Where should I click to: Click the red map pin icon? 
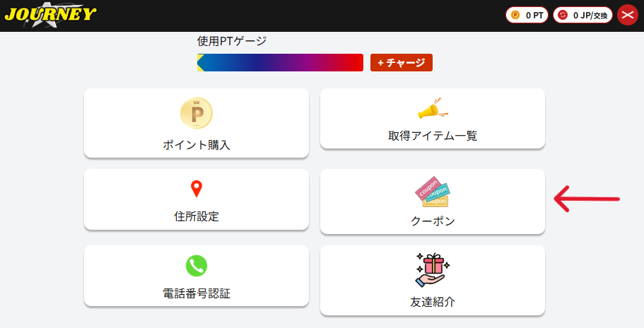tap(197, 189)
